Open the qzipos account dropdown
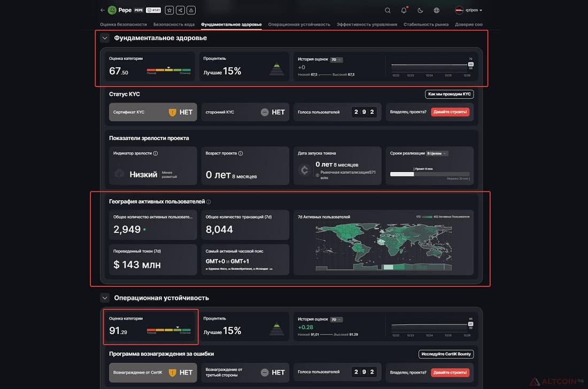 pyautogui.click(x=468, y=10)
